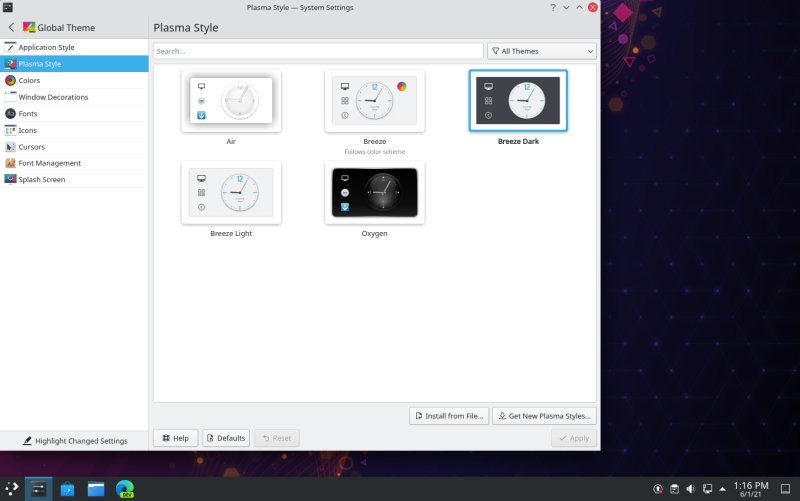Select the Splash Screen sidebar item
800x501 pixels.
pos(43,180)
